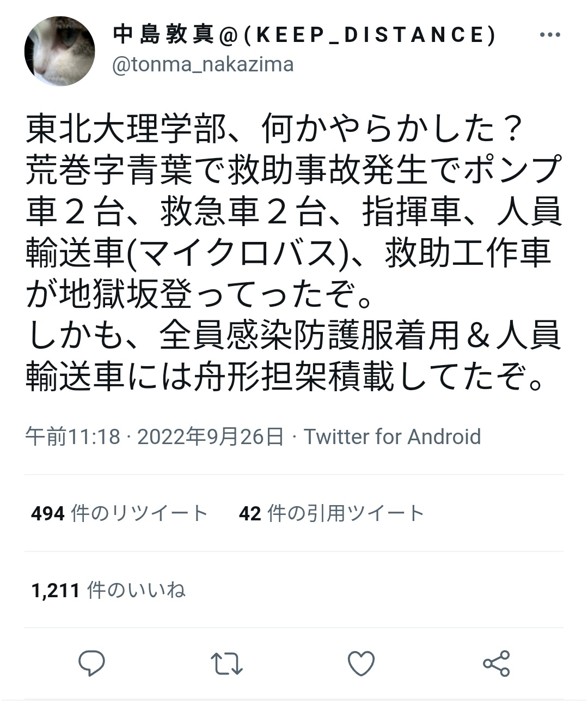View the 494 件のリツイート list

[x=119, y=513]
